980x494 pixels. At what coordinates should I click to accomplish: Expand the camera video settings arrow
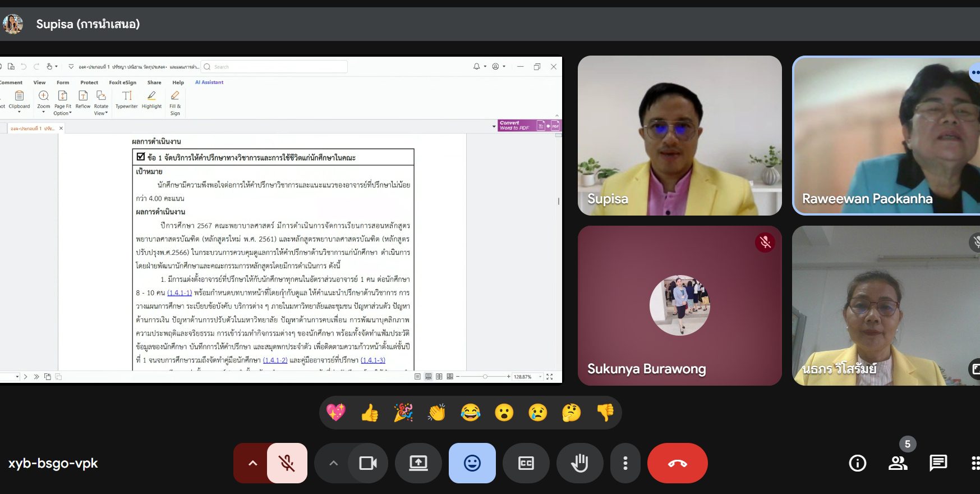(333, 463)
